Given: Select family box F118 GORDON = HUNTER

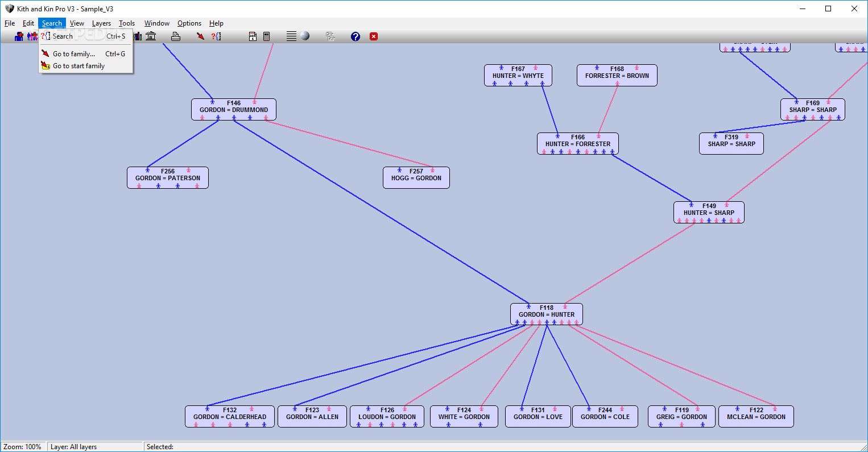Looking at the screenshot, I should [x=547, y=314].
